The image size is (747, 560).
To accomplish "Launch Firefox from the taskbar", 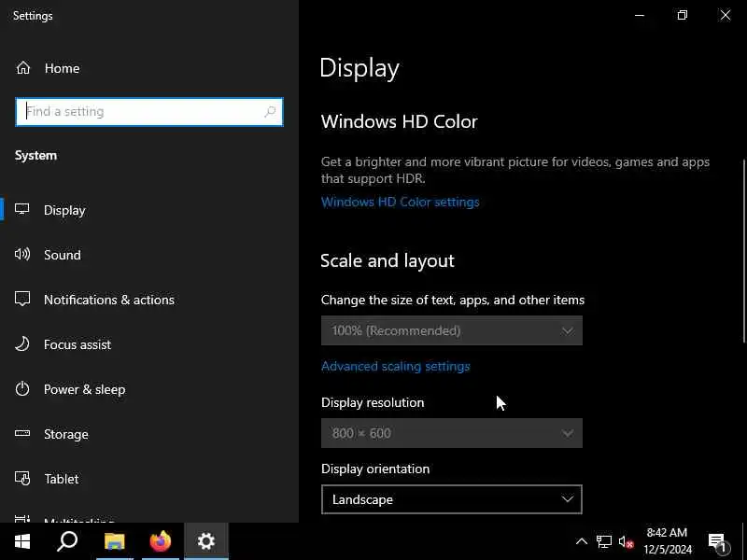I will tap(161, 541).
